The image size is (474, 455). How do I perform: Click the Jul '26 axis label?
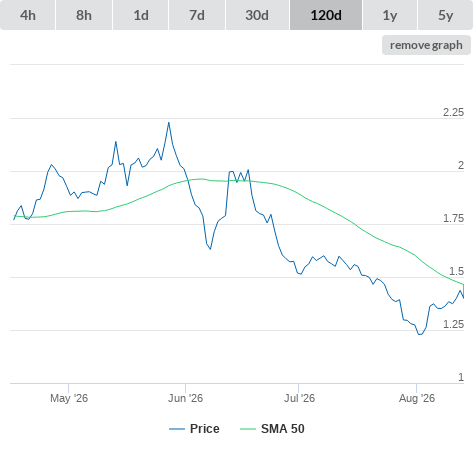(x=299, y=398)
